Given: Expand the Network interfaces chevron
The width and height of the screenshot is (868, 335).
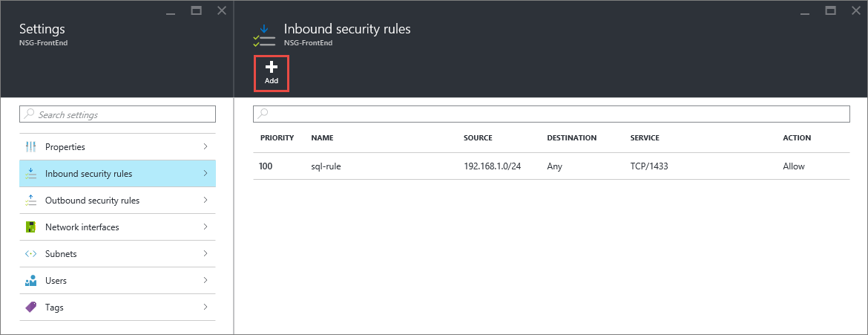Looking at the screenshot, I should click(206, 227).
